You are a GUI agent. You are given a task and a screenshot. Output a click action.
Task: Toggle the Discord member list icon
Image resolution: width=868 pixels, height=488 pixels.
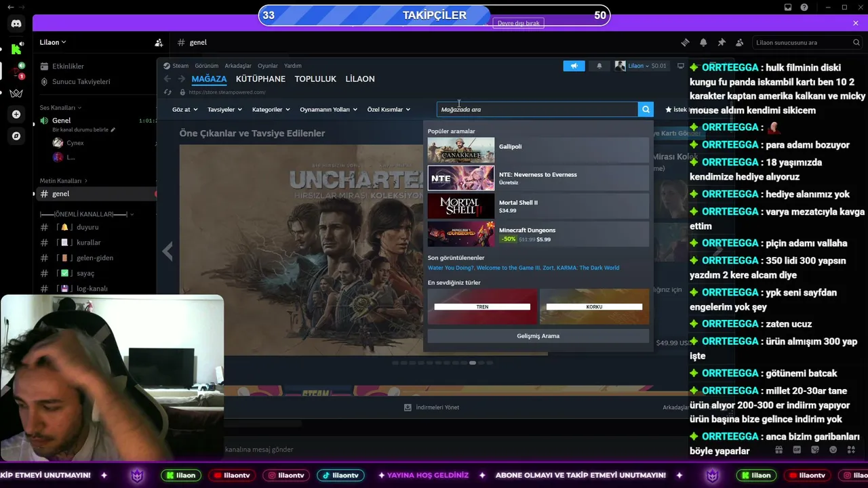pos(740,43)
